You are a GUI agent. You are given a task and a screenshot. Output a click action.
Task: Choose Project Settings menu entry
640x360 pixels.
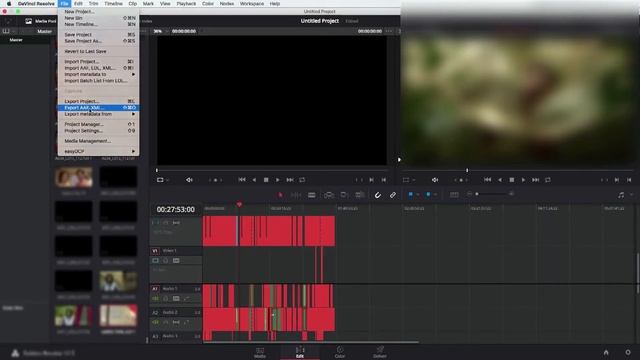click(x=98, y=131)
